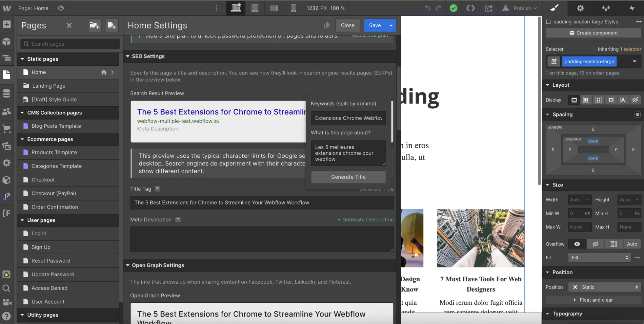Select the tablet breakpoint icon
This screenshot has height=324, width=644.
click(255, 8)
